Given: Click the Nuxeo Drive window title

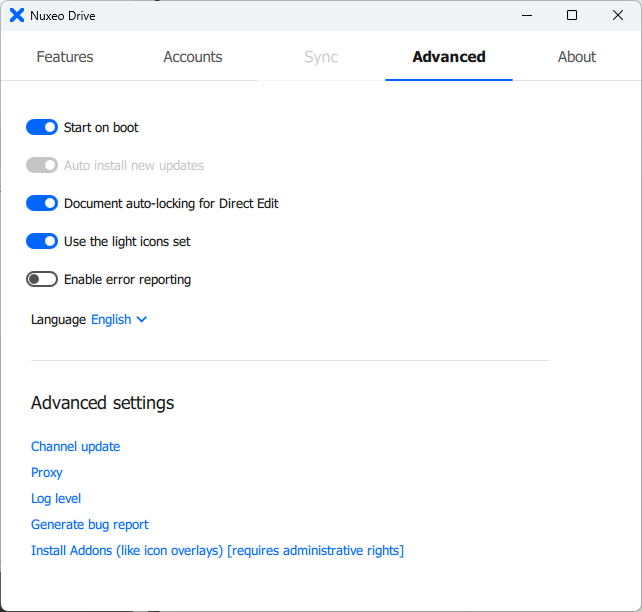Looking at the screenshot, I should point(63,16).
